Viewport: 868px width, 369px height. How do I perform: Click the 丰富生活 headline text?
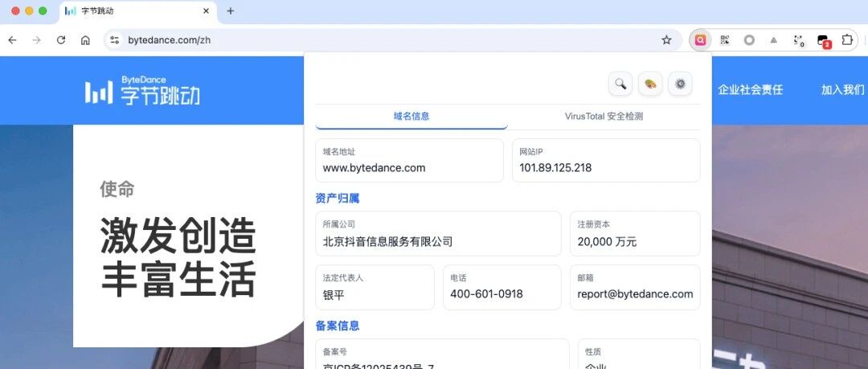[x=178, y=279]
